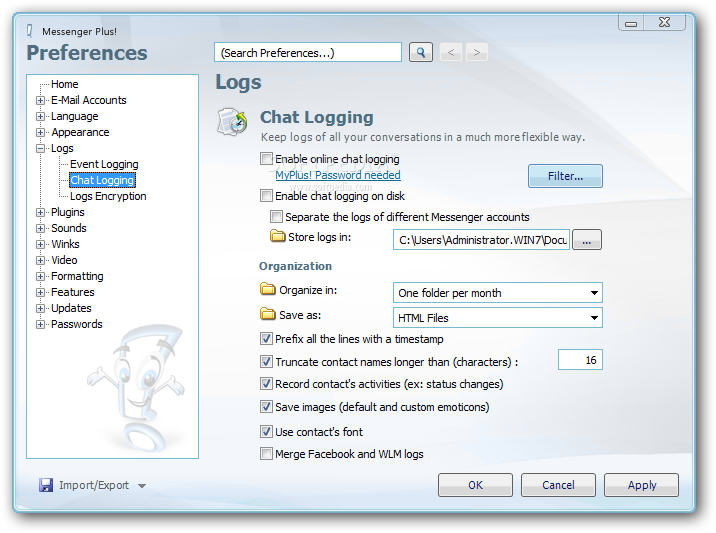Select Logs Encryption in the tree

tap(108, 196)
